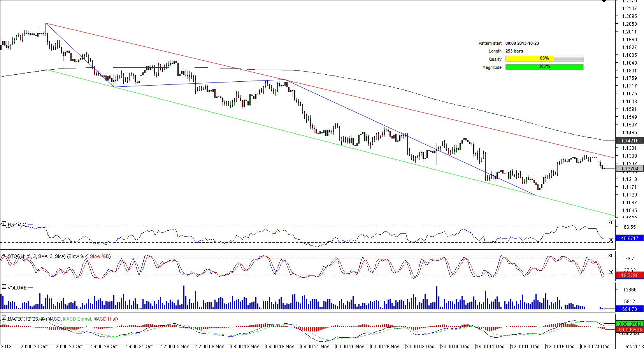The height and width of the screenshot is (349, 644).
Task: Select the MACD Signal legend label
Action: (x=77, y=319)
